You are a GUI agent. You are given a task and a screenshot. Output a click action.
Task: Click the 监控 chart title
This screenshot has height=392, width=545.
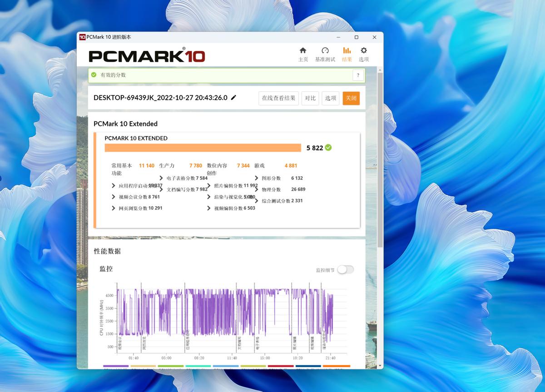(106, 269)
